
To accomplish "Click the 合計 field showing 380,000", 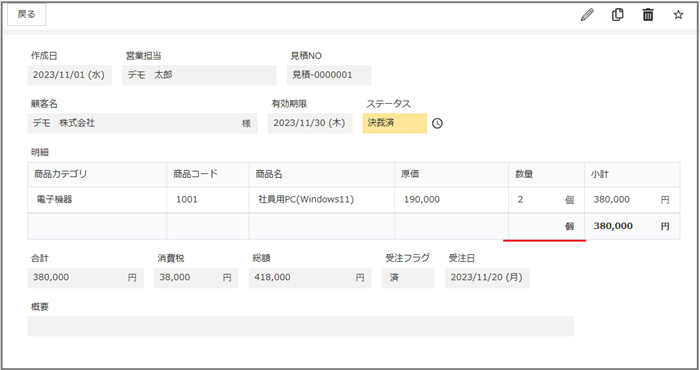I will [85, 278].
